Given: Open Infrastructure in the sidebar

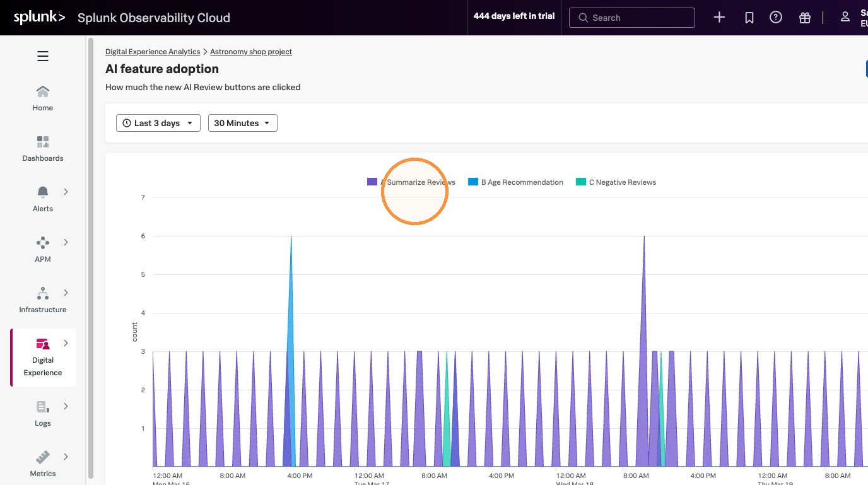Looking at the screenshot, I should [43, 300].
